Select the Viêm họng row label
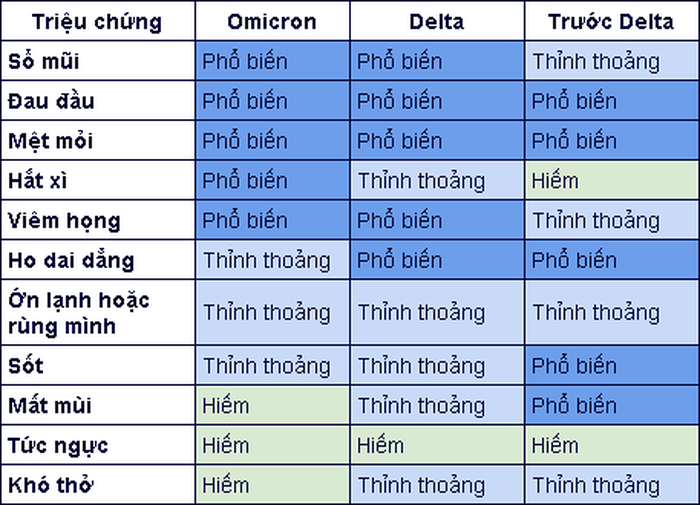 pos(63,220)
